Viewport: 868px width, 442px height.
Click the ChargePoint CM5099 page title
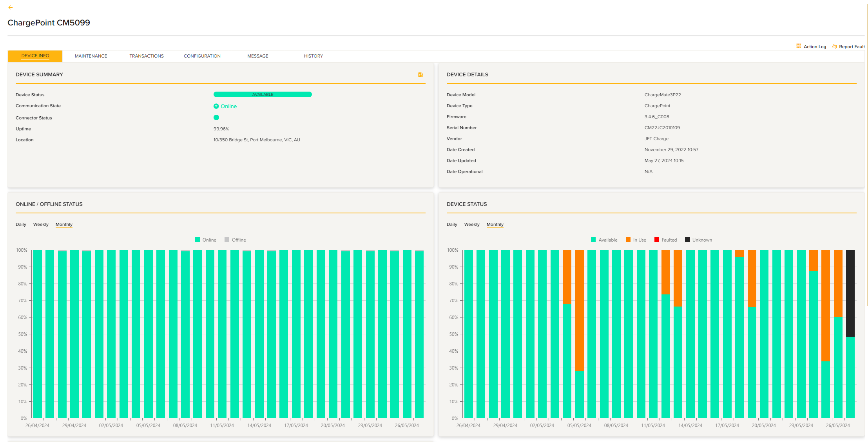click(x=49, y=23)
